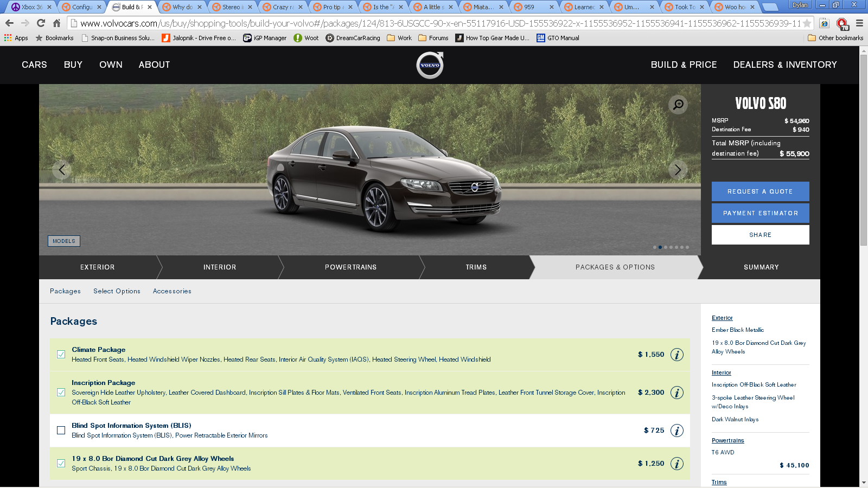Switch to the Why do browser tab
The image size is (868, 488).
click(x=182, y=7)
